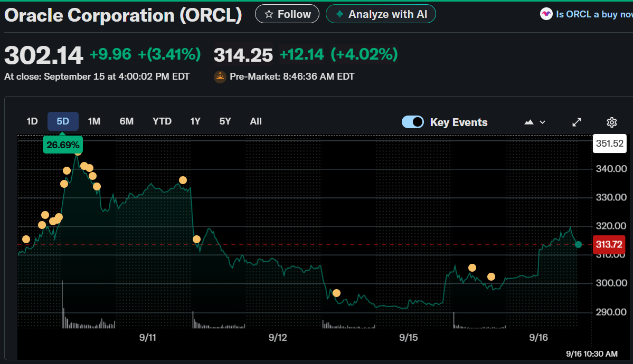Click the 314.25 pre-market price
The width and height of the screenshot is (633, 364).
click(x=243, y=55)
